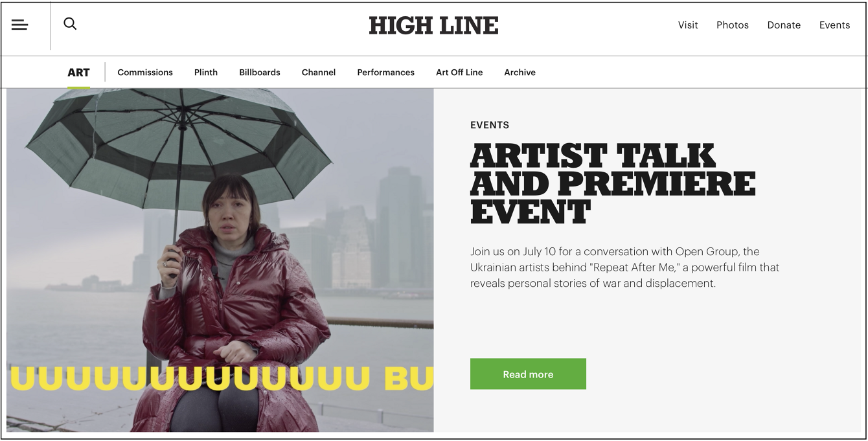Open the Artist Talk and Premiere Event headline
Screen dimensions: 868x441
click(x=613, y=183)
